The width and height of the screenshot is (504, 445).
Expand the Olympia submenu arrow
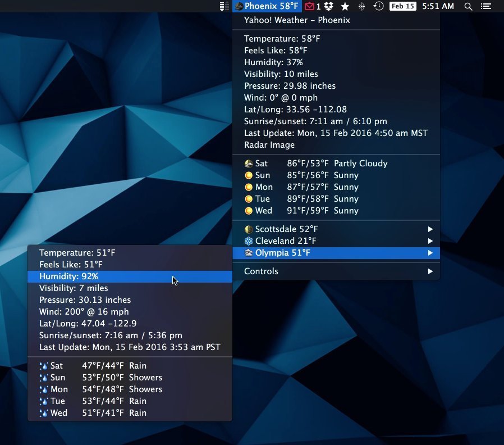[x=430, y=253]
